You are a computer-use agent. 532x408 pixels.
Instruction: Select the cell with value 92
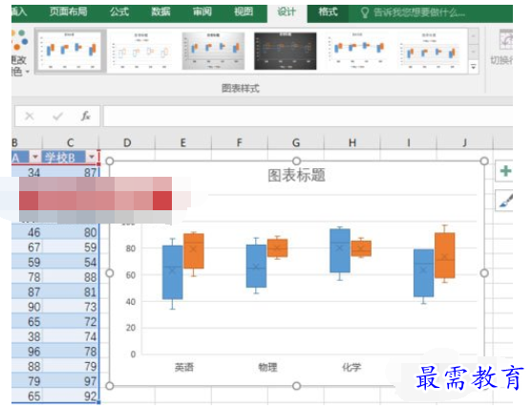pyautogui.click(x=71, y=397)
